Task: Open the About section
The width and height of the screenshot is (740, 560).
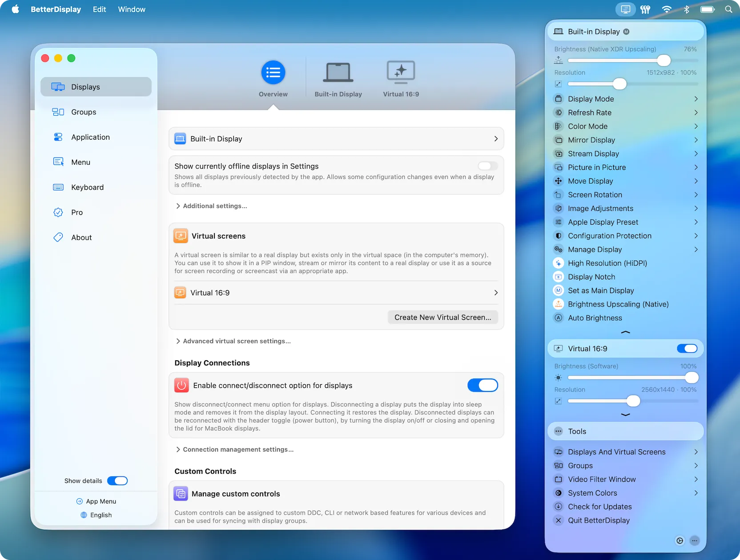Action: click(x=81, y=237)
